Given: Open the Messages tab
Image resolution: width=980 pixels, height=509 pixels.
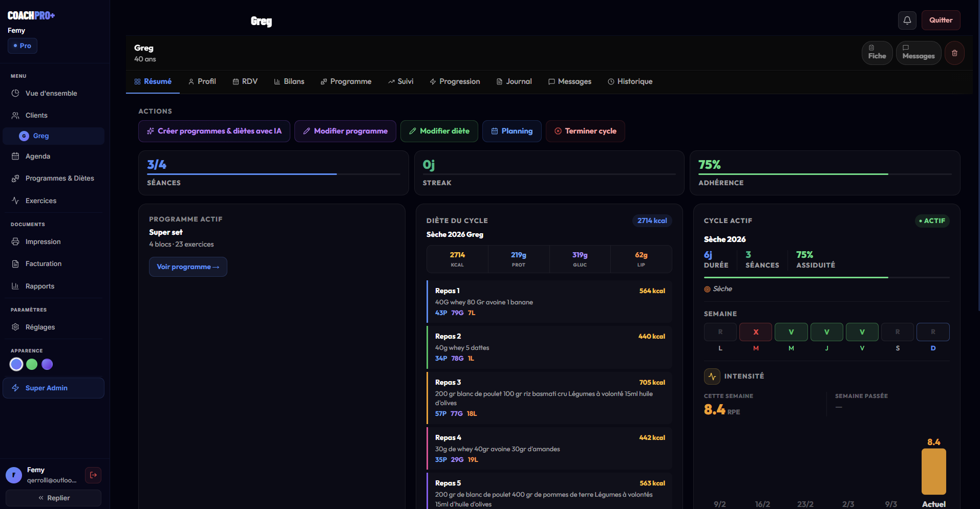Looking at the screenshot, I should tap(569, 82).
